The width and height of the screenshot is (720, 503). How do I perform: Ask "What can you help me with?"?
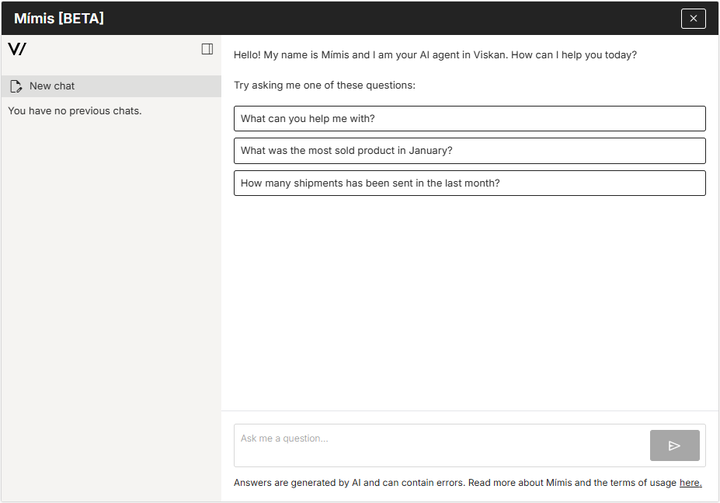[x=469, y=119]
